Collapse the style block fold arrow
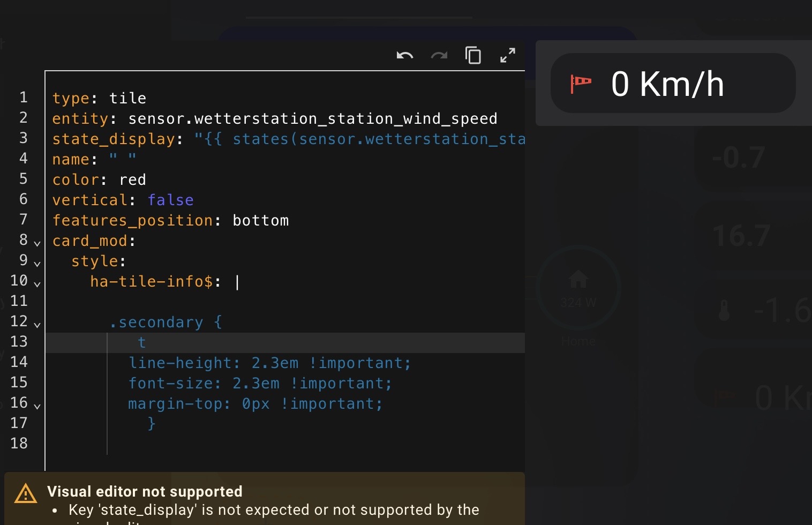 coord(37,264)
